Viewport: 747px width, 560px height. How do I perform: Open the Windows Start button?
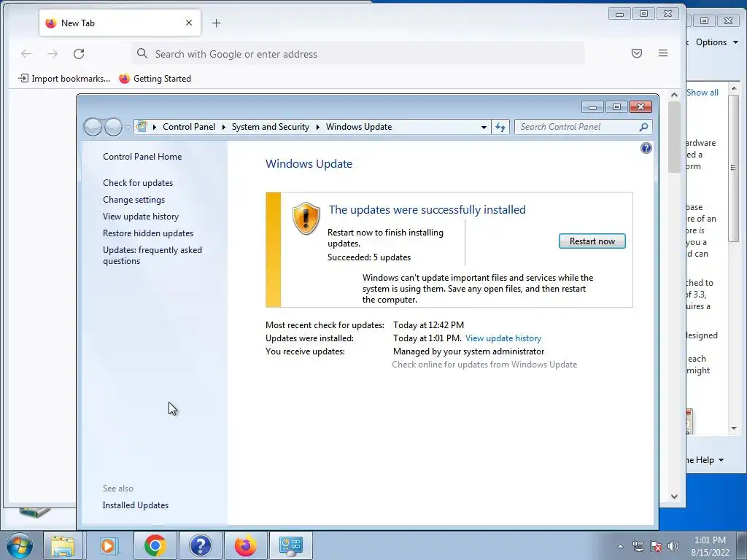click(19, 545)
